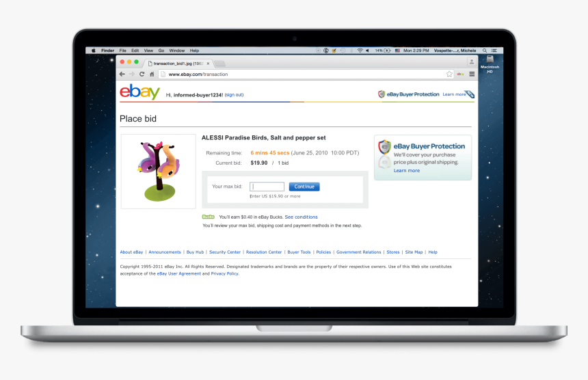
Task: Open the File menu
Action: pos(122,51)
